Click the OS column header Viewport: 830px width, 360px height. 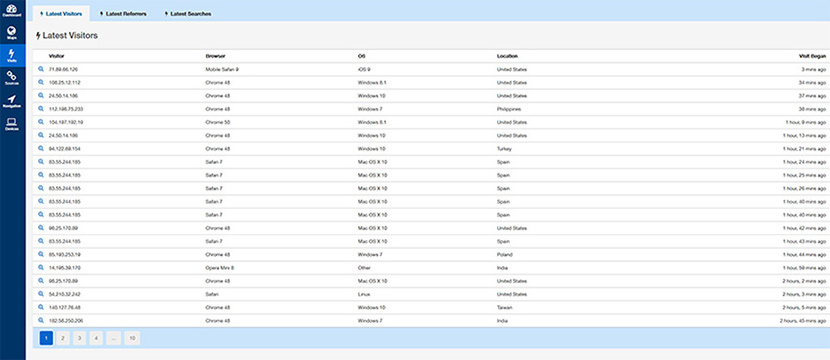(362, 56)
